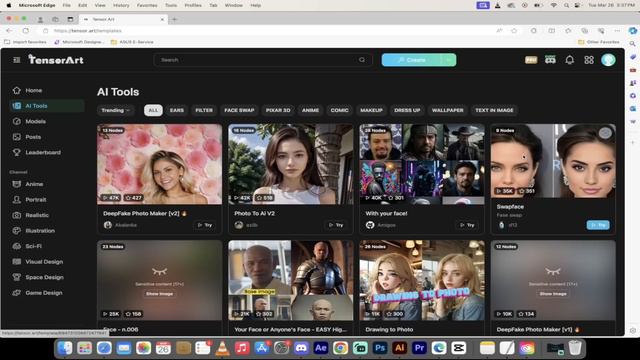This screenshot has width=640, height=360.
Task: Click the search magnifier icon
Action: [362, 60]
